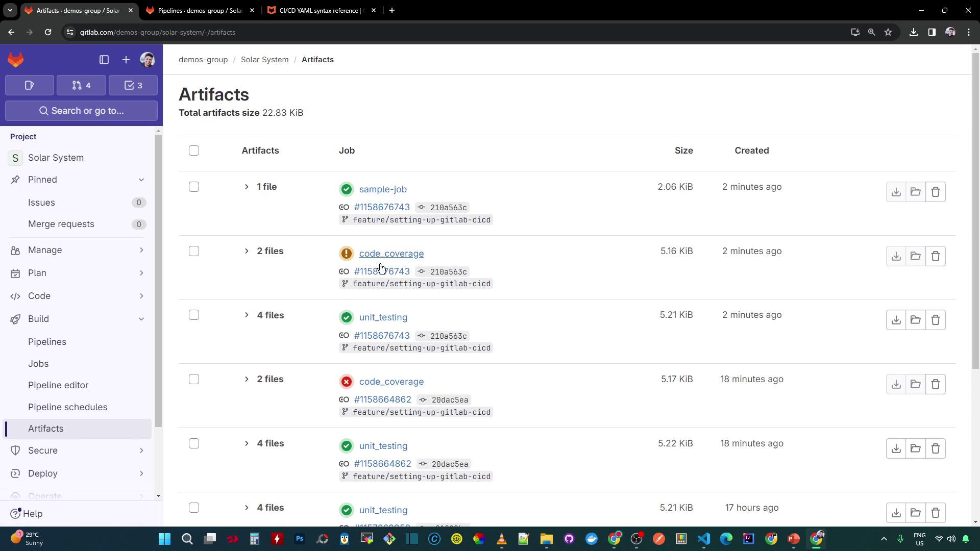Switch to the Pipelines browser tab
This screenshot has height=551, width=980.
pyautogui.click(x=199, y=10)
